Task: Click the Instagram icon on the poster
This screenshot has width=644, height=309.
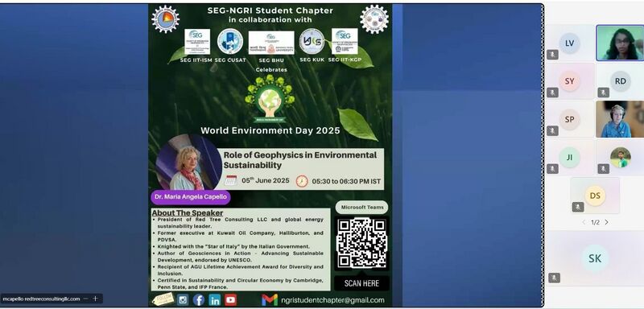Action: 183,300
